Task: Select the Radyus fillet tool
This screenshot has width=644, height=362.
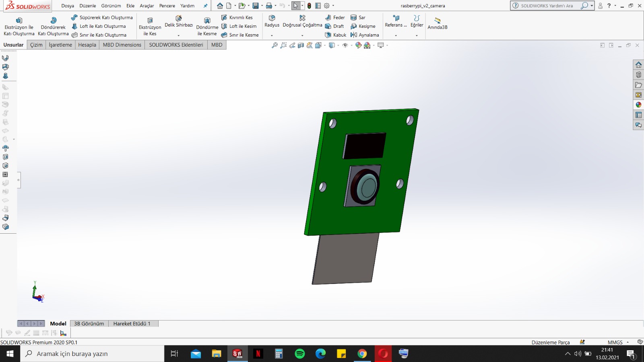Action: pyautogui.click(x=272, y=22)
